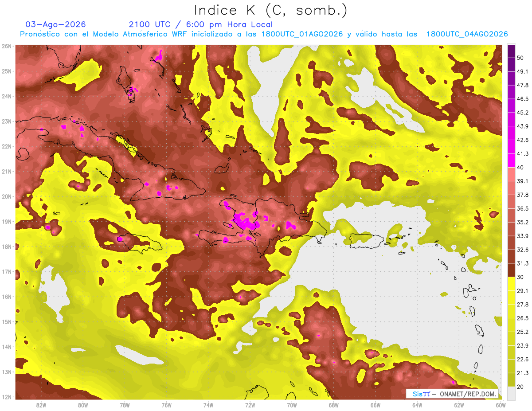The height and width of the screenshot is (411, 532).
Task: Click the colorbar value "50"
Action: [521, 58]
